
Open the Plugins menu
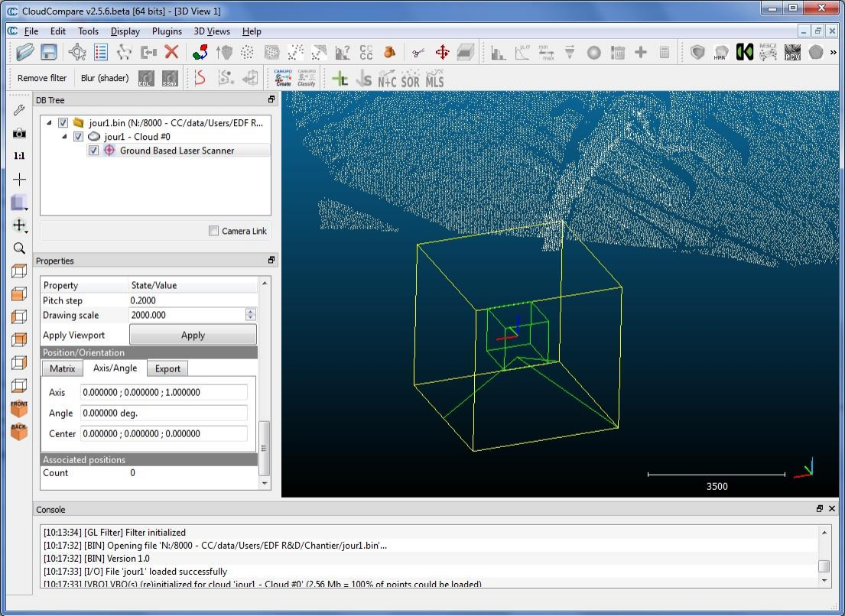[167, 31]
